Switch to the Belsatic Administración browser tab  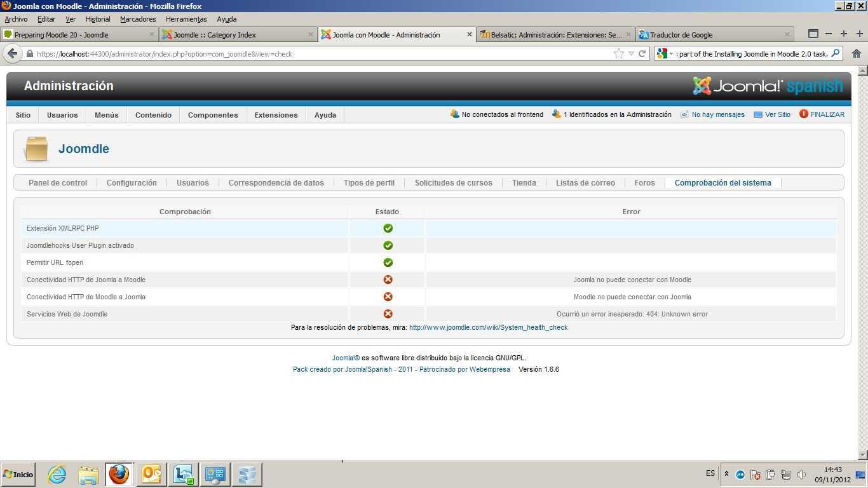556,34
